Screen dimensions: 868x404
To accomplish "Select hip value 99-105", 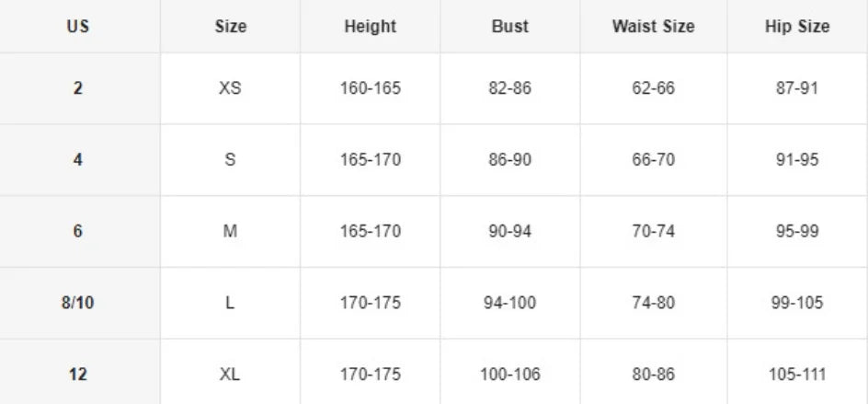I will pos(796,303).
